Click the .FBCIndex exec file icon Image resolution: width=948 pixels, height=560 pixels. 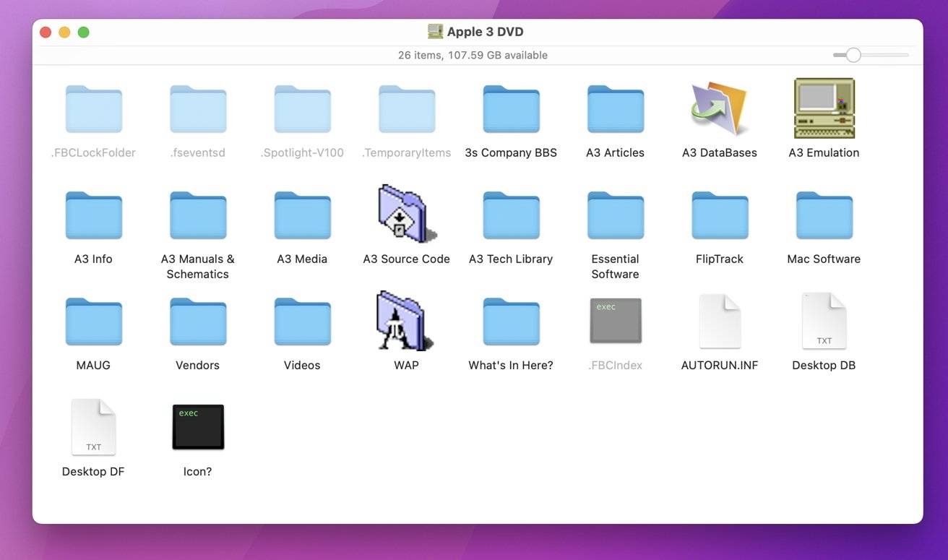(x=615, y=321)
